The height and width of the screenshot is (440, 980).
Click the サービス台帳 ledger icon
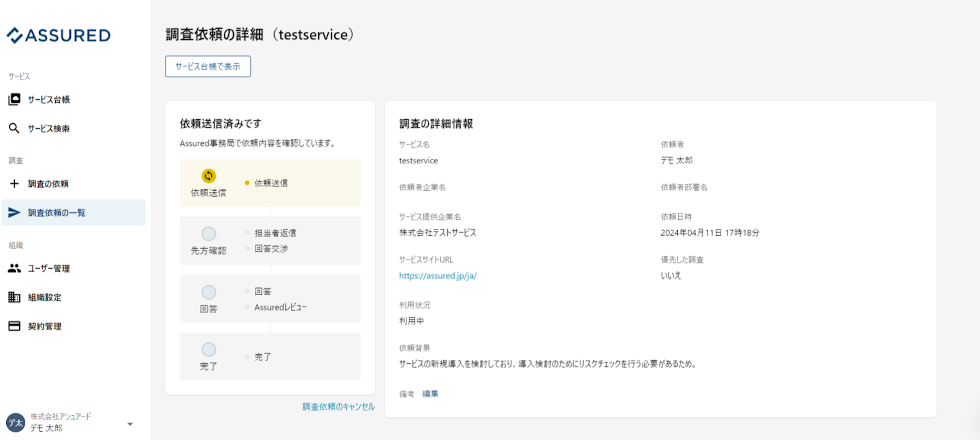coord(14,99)
